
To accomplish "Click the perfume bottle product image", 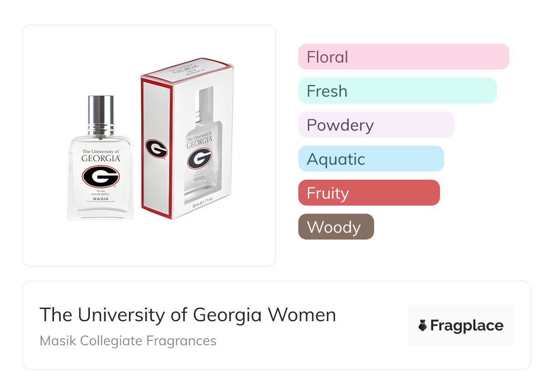I will point(101,159).
